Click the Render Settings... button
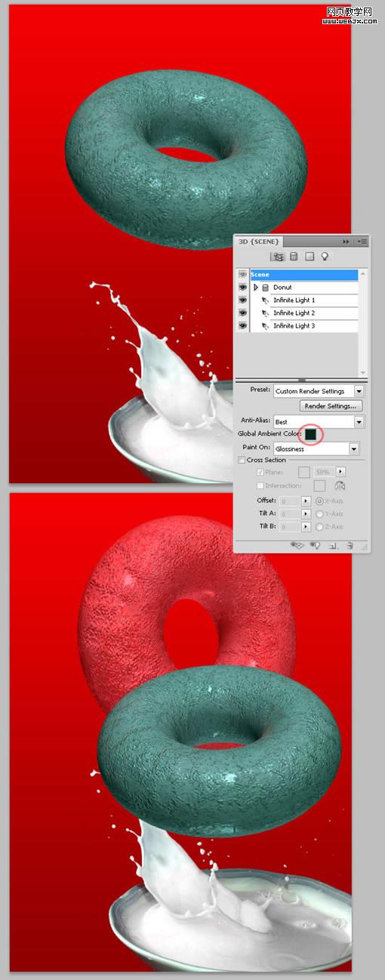The width and height of the screenshot is (385, 980). tap(331, 406)
